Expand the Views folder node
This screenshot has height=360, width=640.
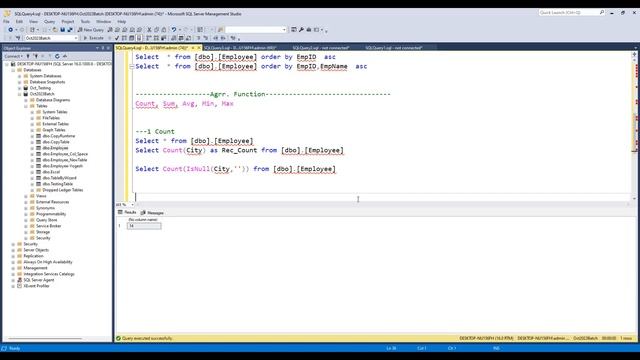click(26, 196)
